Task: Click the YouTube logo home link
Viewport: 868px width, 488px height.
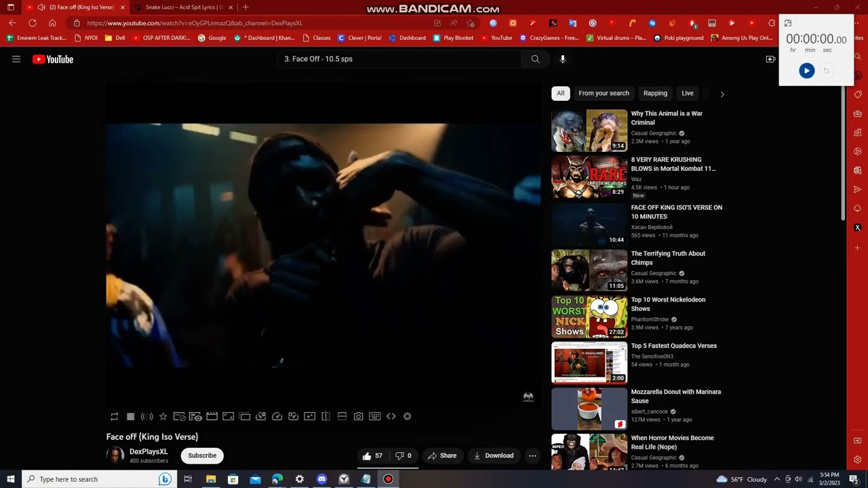Action: click(53, 59)
